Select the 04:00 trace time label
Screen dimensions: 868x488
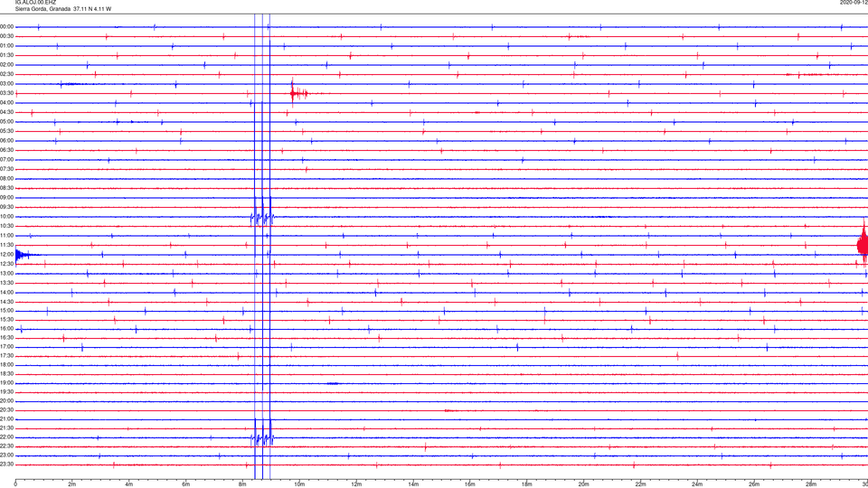[7, 103]
